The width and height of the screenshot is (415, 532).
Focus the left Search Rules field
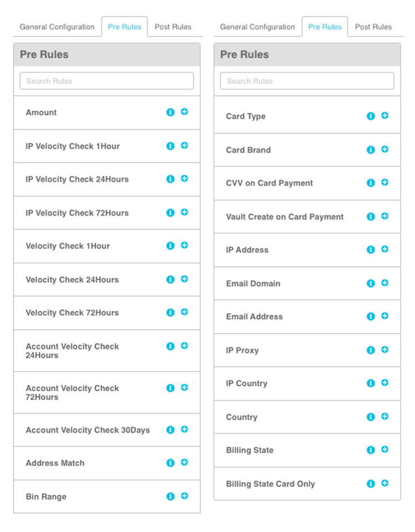point(107,81)
